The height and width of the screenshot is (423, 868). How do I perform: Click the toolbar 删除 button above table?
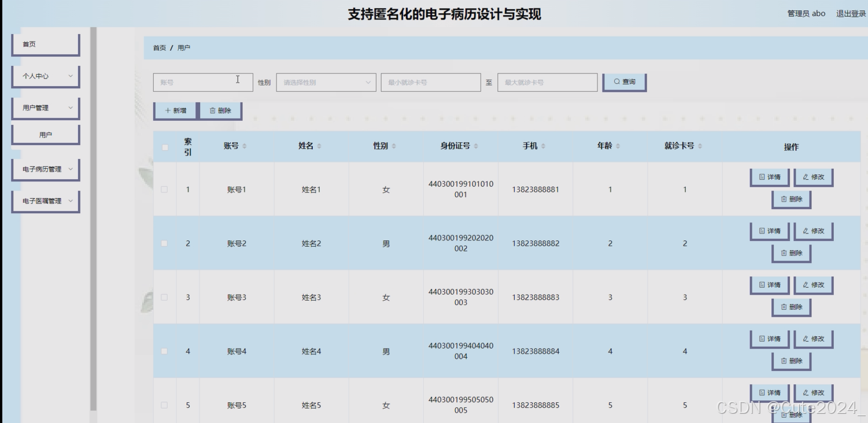point(220,111)
